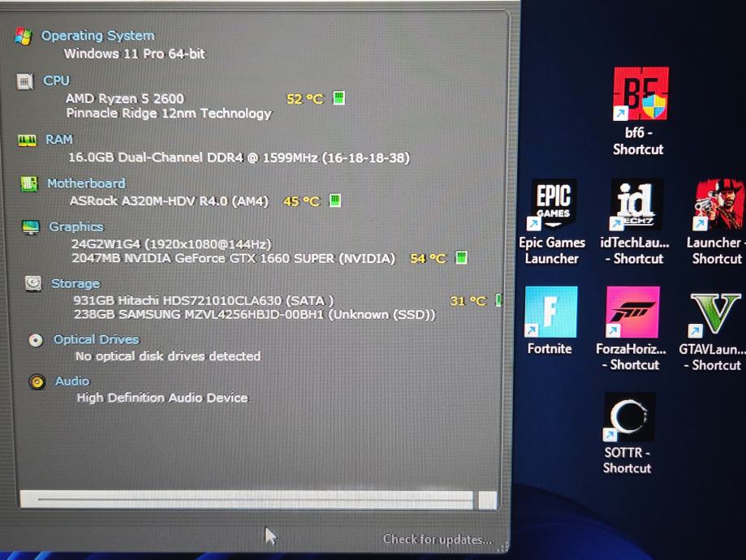Open the Storage section heading
Image resolution: width=746 pixels, height=560 pixels.
(75, 283)
